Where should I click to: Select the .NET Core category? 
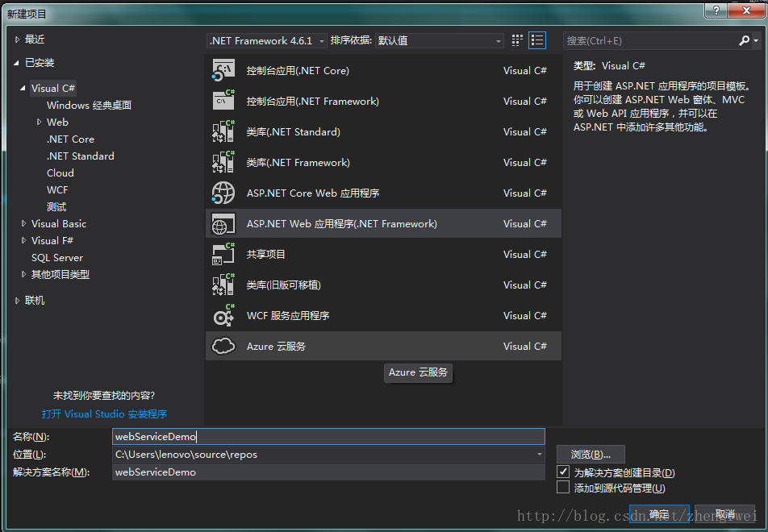(x=70, y=139)
